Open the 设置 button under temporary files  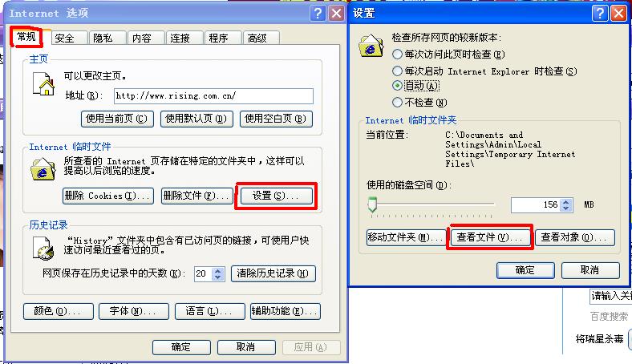[x=276, y=196]
